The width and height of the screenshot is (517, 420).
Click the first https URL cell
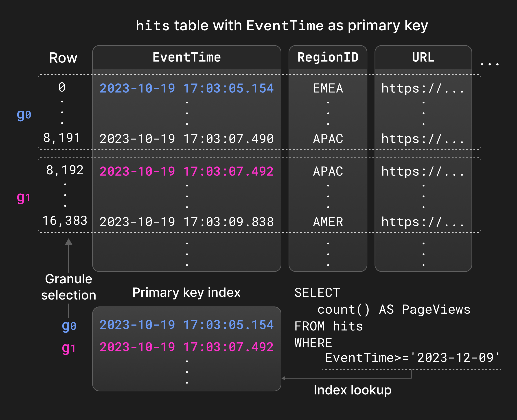point(423,88)
